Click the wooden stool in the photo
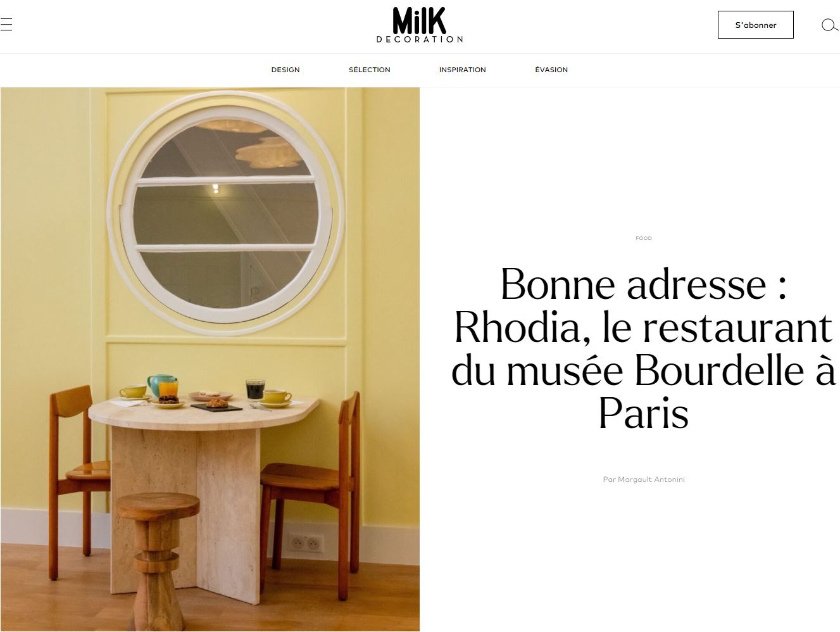The height and width of the screenshot is (632, 840). pyautogui.click(x=158, y=557)
